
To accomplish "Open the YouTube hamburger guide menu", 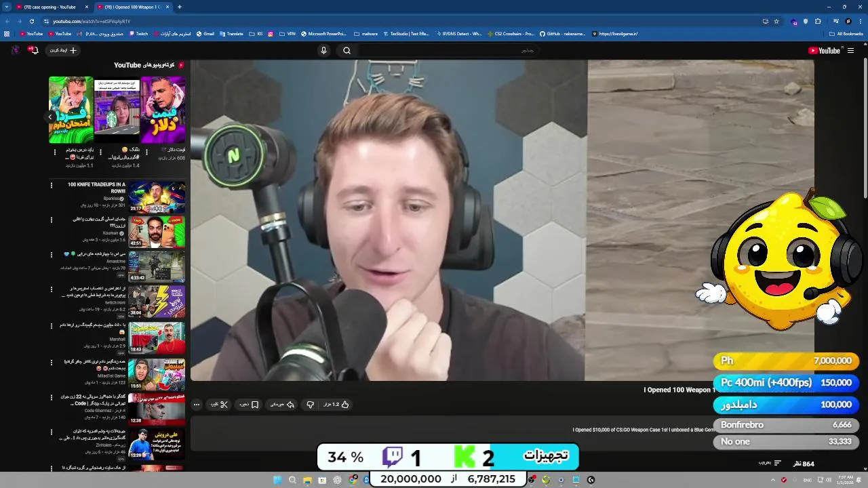I will click(x=850, y=50).
